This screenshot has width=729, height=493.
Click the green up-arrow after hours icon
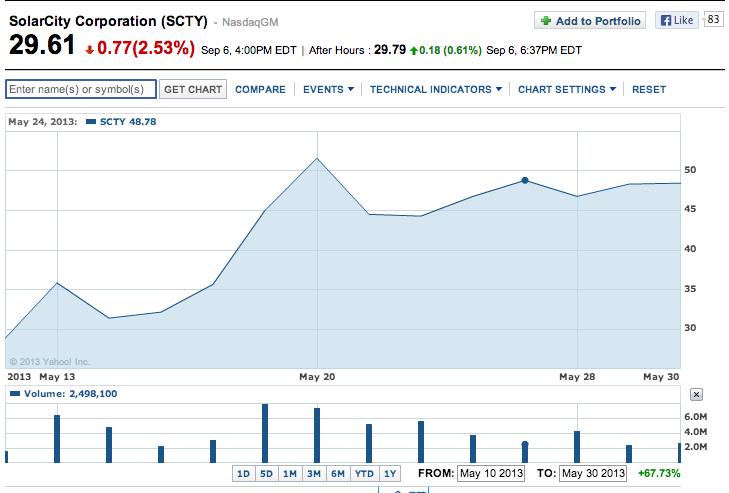(413, 51)
